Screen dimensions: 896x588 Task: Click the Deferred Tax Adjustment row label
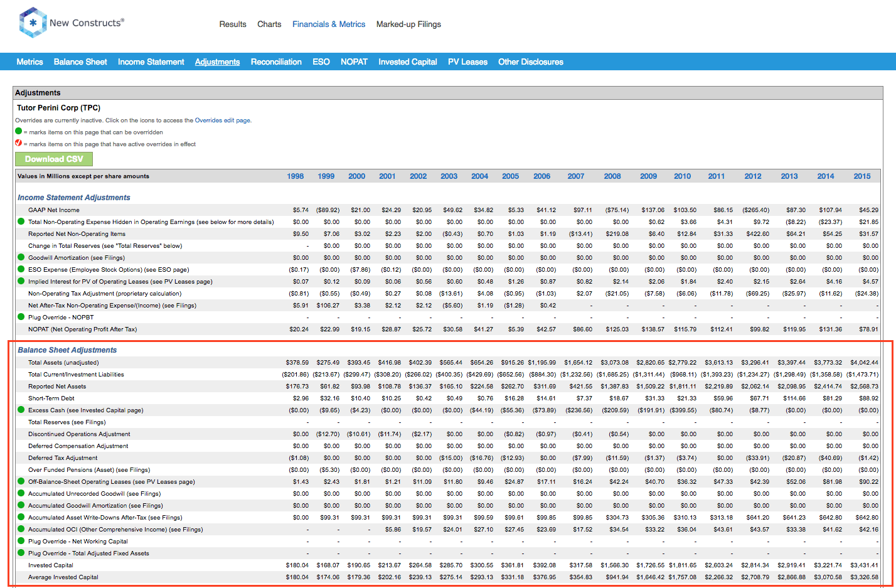tap(63, 458)
